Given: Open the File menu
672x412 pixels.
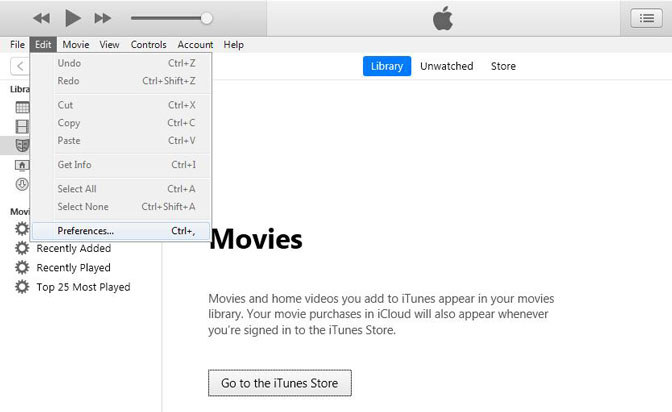Looking at the screenshot, I should click(18, 45).
